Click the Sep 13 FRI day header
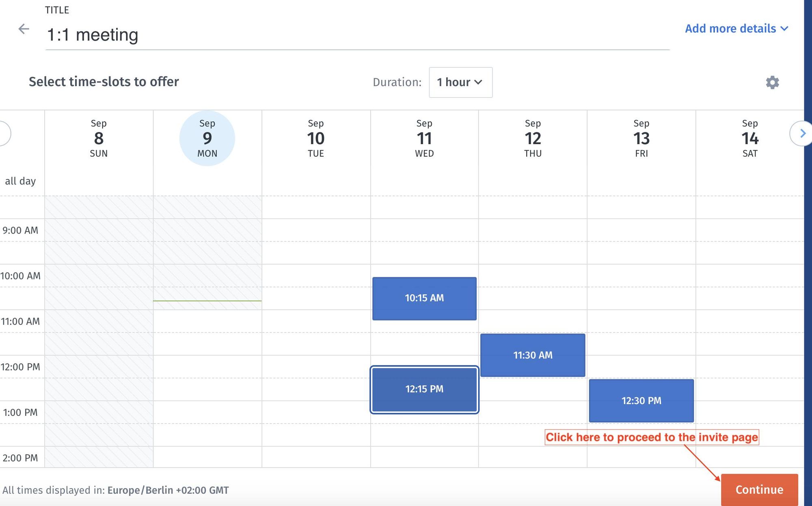Image resolution: width=812 pixels, height=506 pixels. [x=641, y=138]
